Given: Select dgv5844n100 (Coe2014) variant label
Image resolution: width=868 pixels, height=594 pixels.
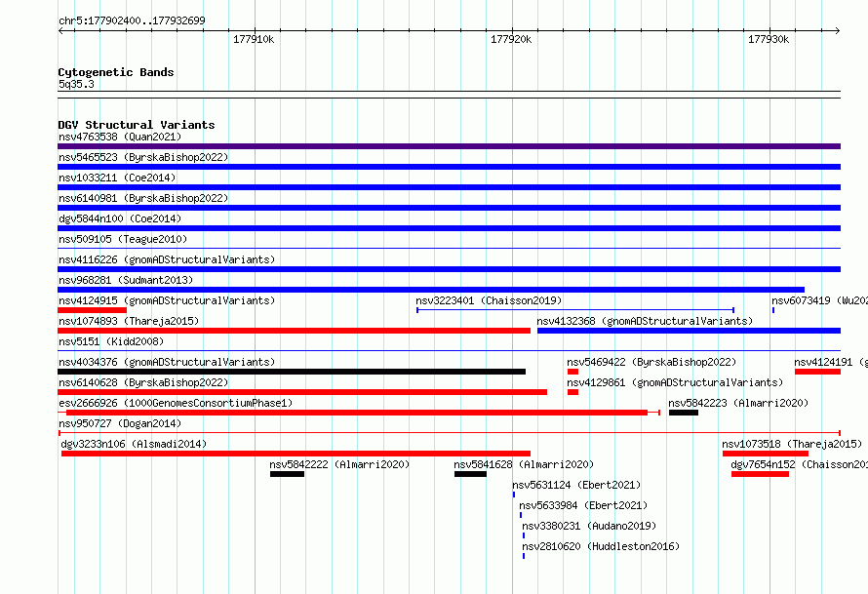Looking at the screenshot, I should click(120, 218).
